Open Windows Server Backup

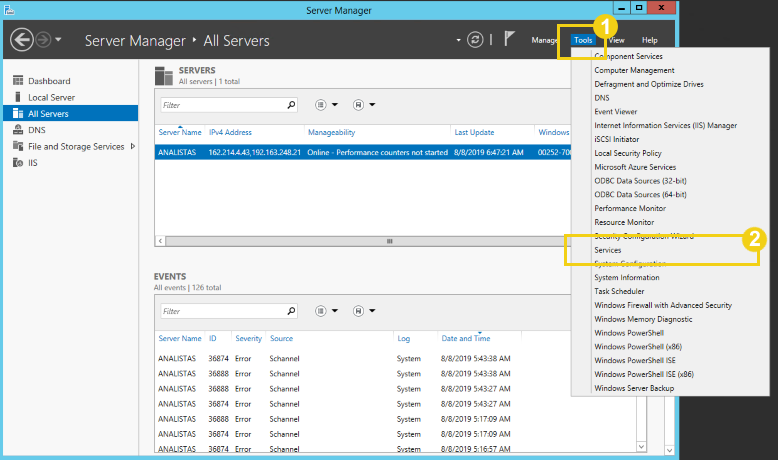pos(634,388)
